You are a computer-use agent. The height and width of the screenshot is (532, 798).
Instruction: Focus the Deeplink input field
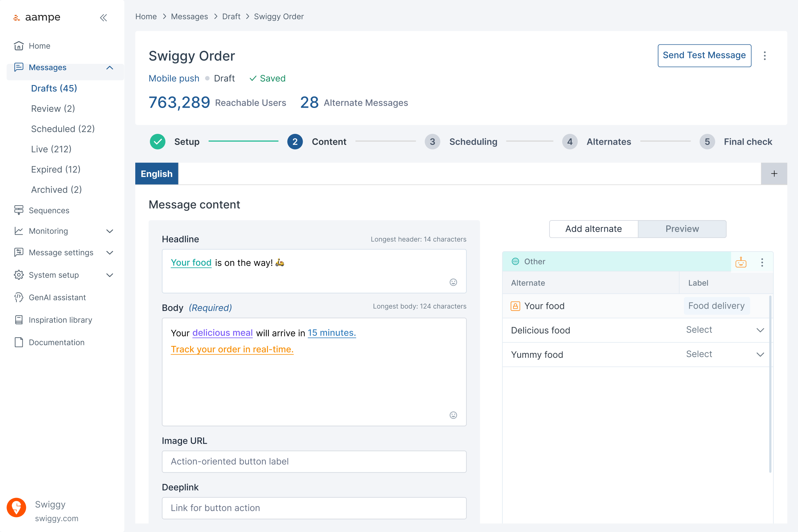click(x=314, y=508)
